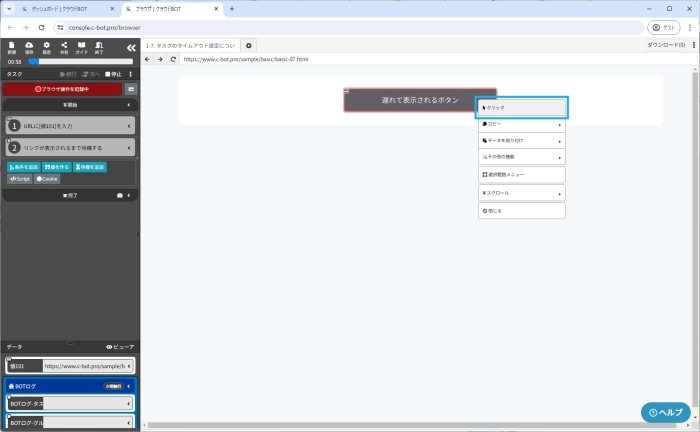Click the 条件を追加 button
The height and width of the screenshot is (432, 700).
click(x=22, y=167)
